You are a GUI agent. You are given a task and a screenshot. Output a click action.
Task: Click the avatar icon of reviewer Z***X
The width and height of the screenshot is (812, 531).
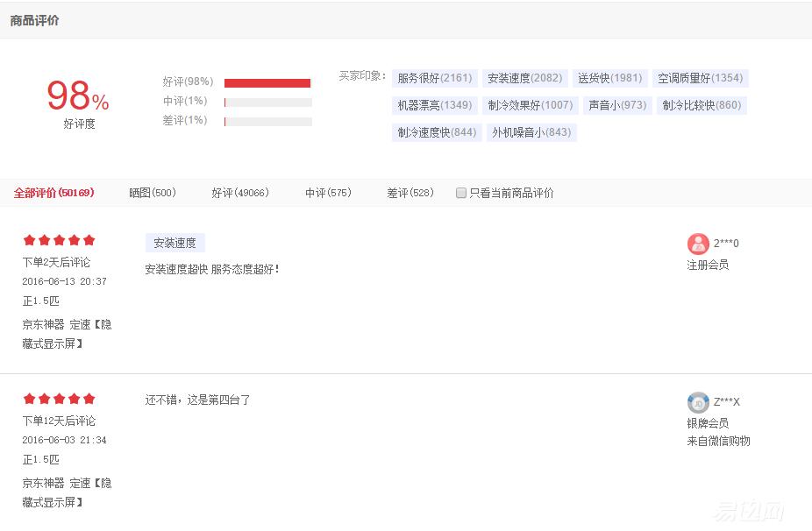click(x=698, y=402)
